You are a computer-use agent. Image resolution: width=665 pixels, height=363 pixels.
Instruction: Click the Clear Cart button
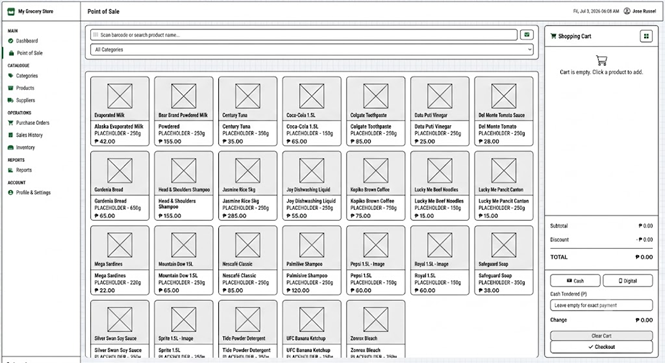tap(601, 335)
